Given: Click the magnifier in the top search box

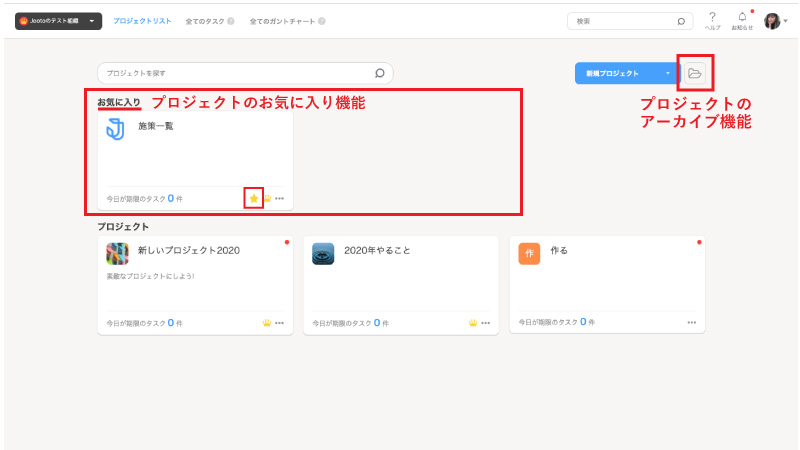Looking at the screenshot, I should pos(681,21).
